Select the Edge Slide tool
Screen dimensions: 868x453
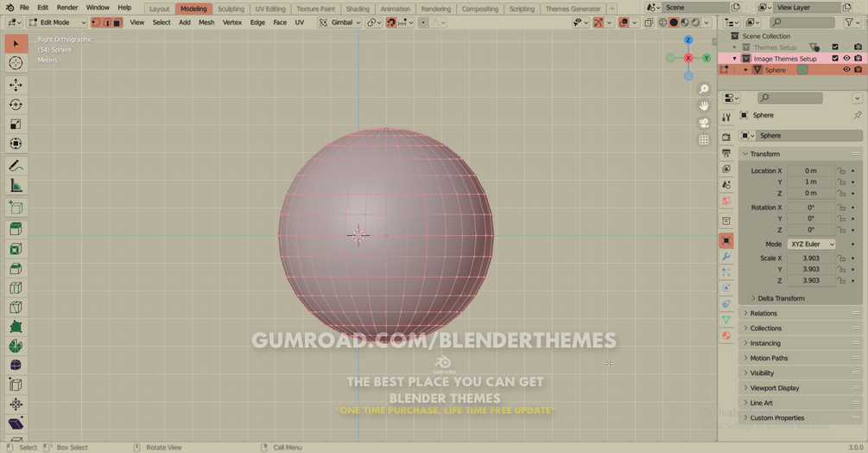tap(16, 385)
